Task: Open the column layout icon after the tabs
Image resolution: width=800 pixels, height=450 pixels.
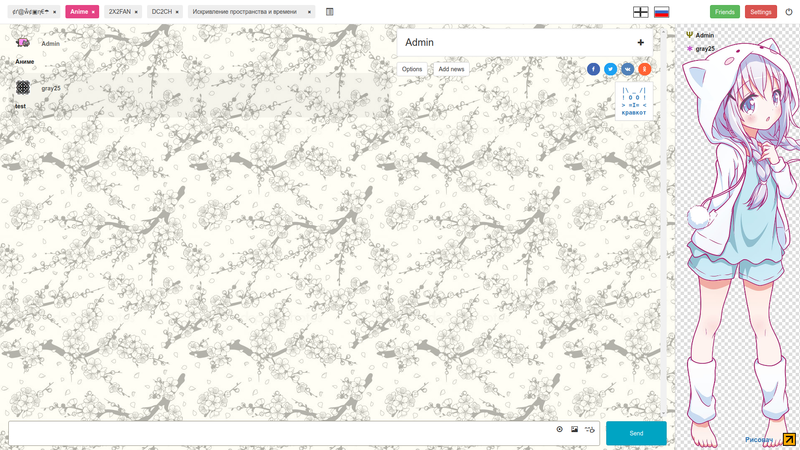Action: tap(330, 12)
